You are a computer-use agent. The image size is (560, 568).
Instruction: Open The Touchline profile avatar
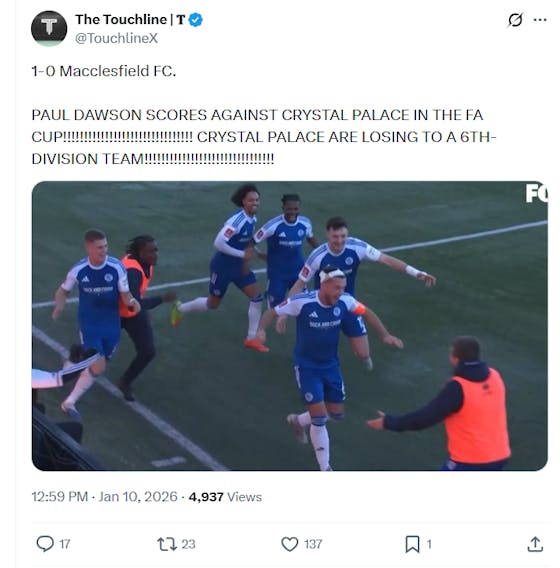coord(49,29)
